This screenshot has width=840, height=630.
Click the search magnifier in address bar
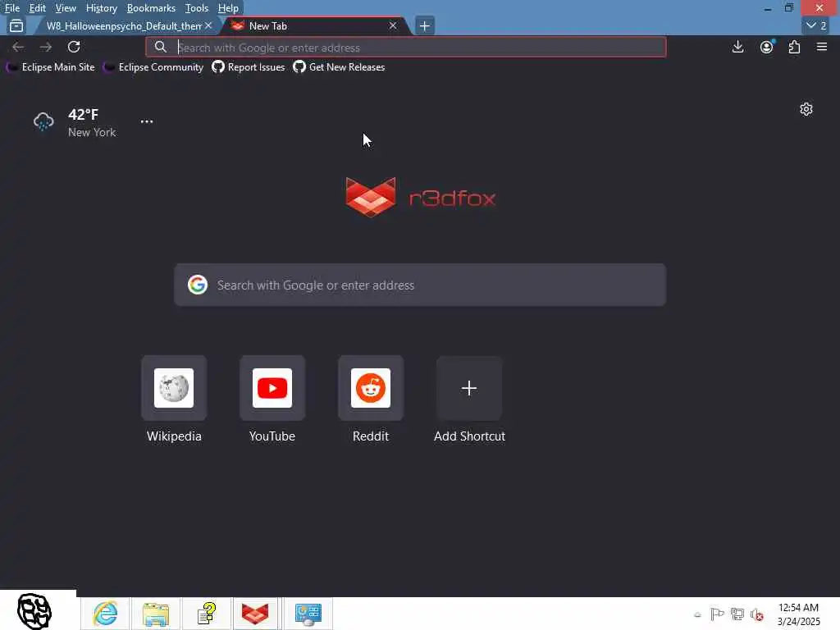pos(160,47)
